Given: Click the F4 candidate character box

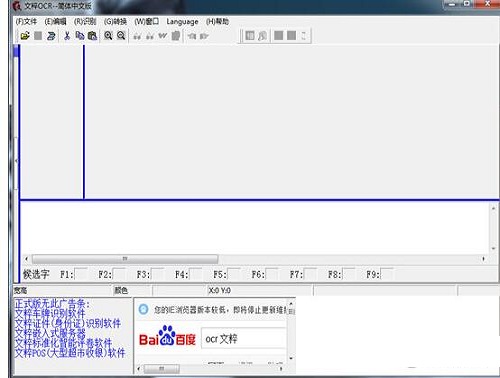Looking at the screenshot, I should tap(196, 274).
